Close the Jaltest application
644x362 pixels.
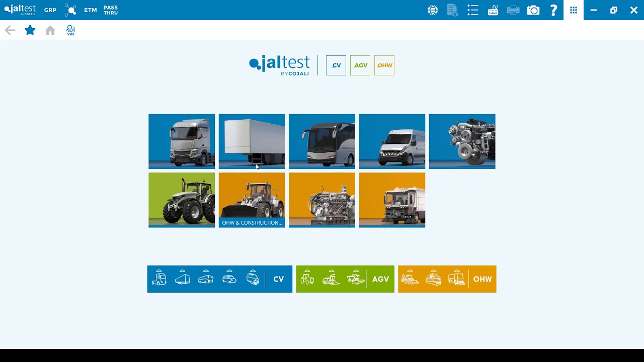tap(634, 10)
